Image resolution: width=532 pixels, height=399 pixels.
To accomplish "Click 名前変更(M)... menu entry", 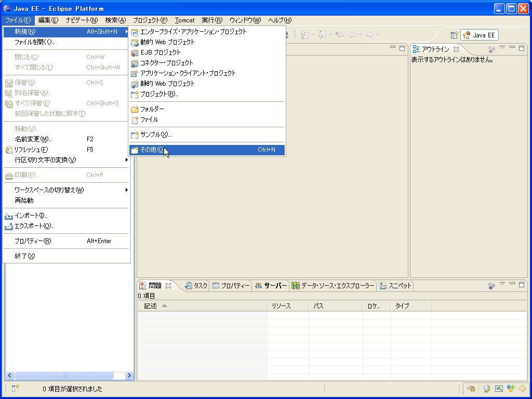I will pos(66,139).
